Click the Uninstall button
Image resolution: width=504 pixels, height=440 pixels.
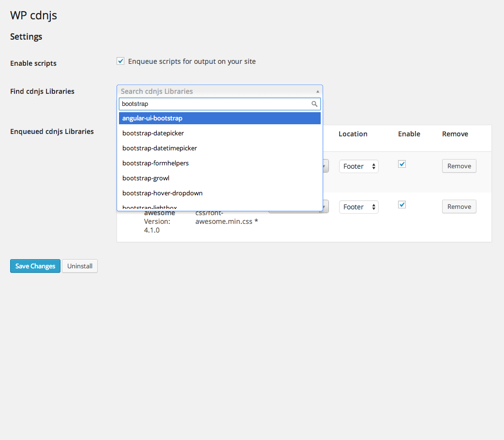pos(80,266)
